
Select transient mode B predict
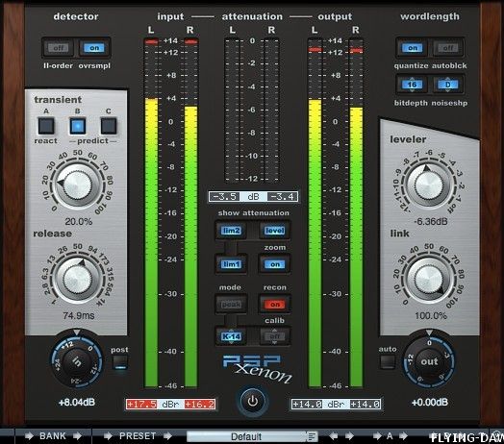78,126
